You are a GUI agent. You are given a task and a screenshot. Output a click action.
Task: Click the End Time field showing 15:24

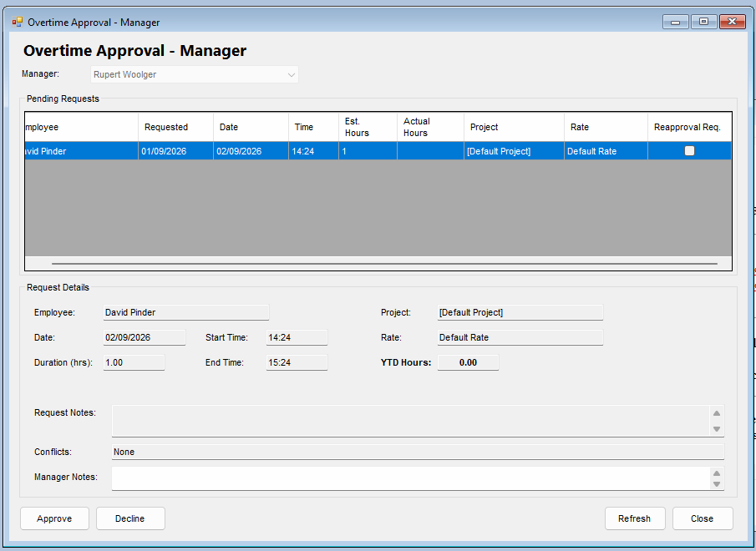[x=297, y=362]
